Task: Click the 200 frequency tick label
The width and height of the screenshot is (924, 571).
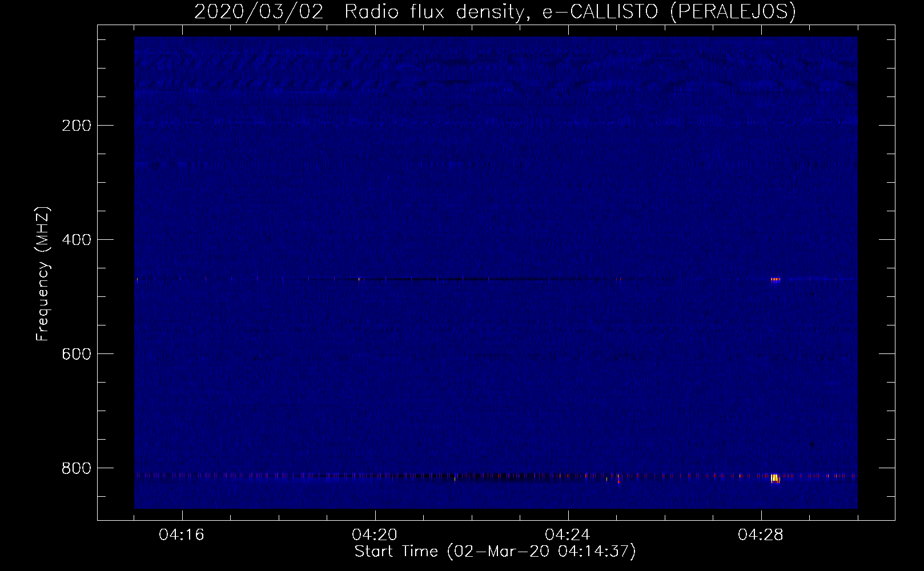Action: 77,126
